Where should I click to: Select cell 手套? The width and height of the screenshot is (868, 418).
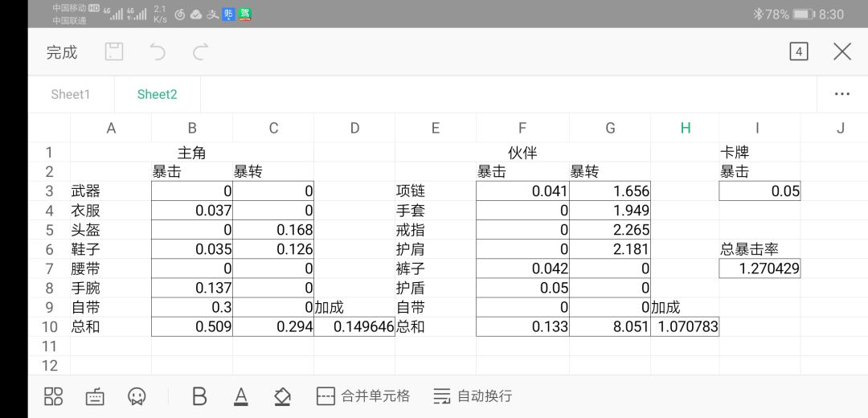(x=436, y=211)
